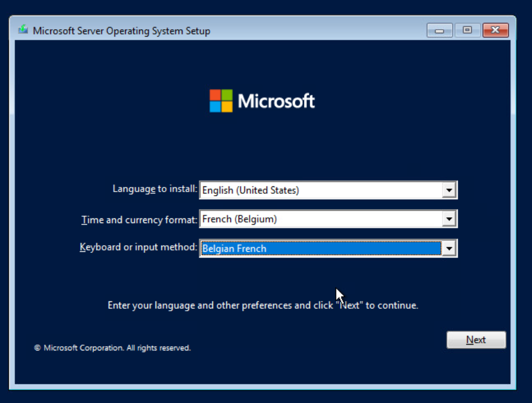Maximize the Setup window
Screen dimensions: 532x403
467,30
